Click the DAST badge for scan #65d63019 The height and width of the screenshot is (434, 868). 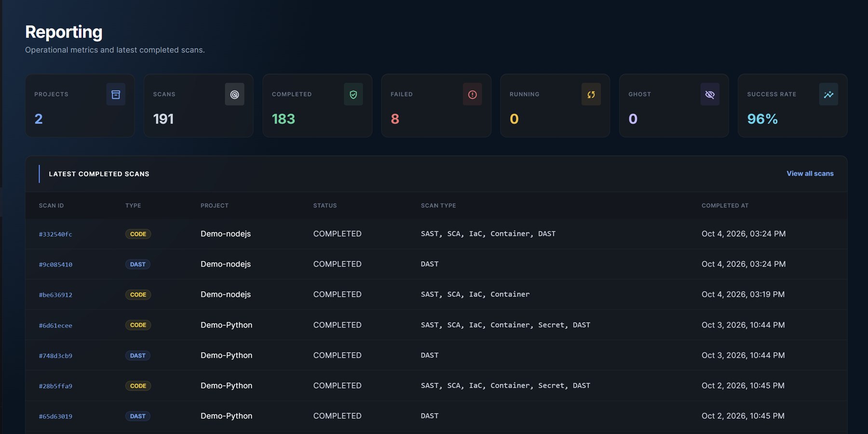tap(137, 416)
